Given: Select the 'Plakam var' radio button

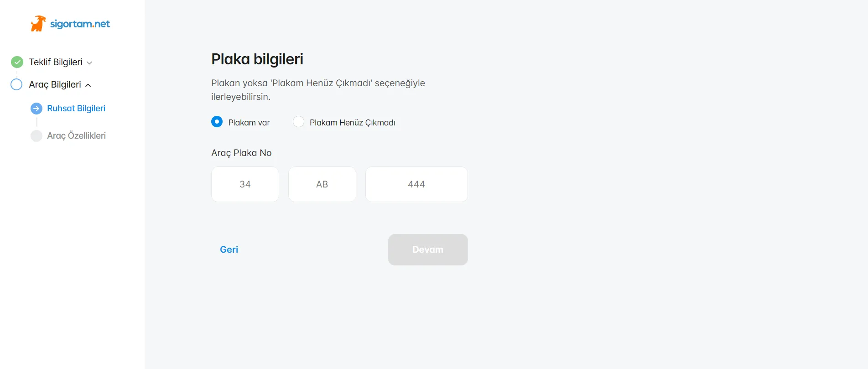Looking at the screenshot, I should pyautogui.click(x=217, y=122).
